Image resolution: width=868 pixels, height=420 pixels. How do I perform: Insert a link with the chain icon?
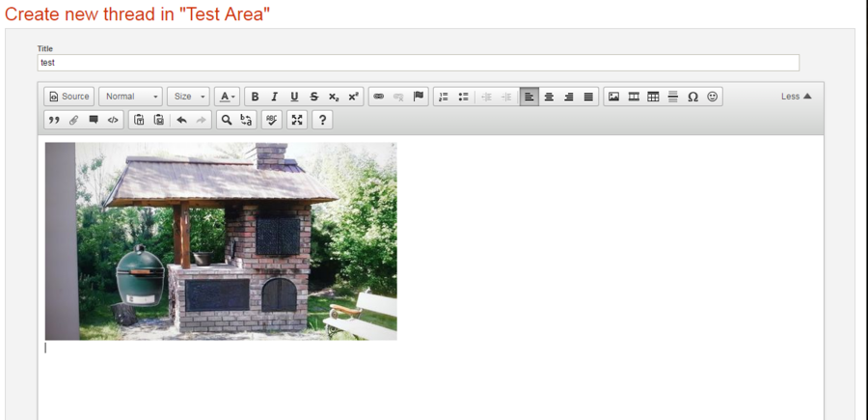(x=378, y=97)
